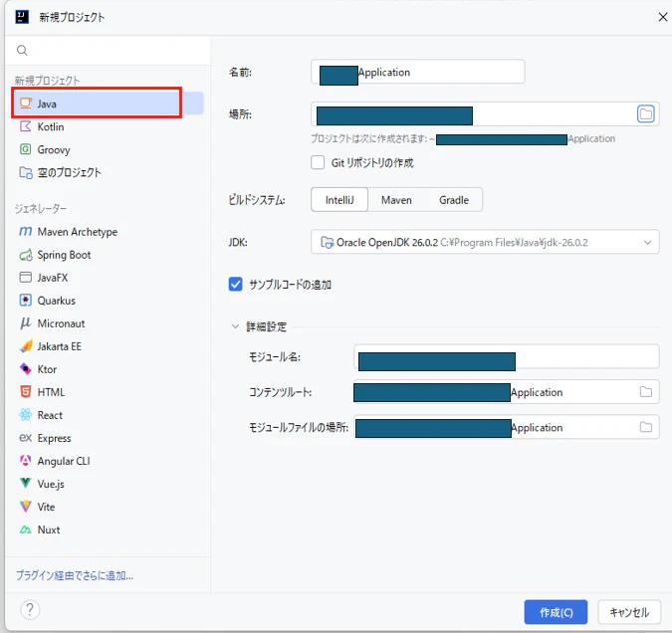
Task: Edit the モジュール名 field
Action: 506,356
